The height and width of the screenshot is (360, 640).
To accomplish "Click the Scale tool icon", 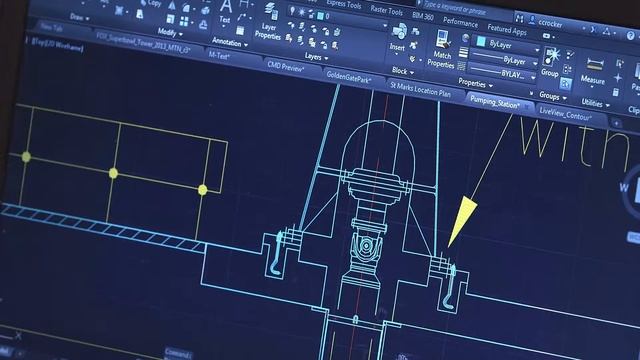I will tap(170, 19).
